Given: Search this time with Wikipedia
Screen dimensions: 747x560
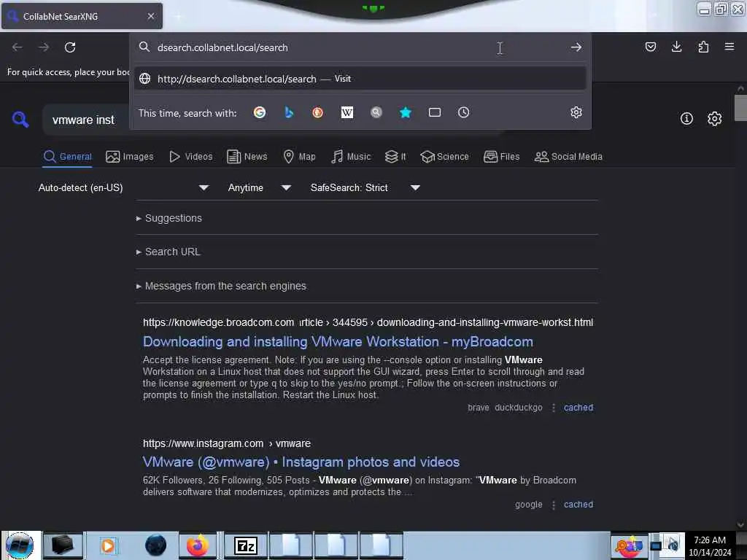Looking at the screenshot, I should coord(347,112).
